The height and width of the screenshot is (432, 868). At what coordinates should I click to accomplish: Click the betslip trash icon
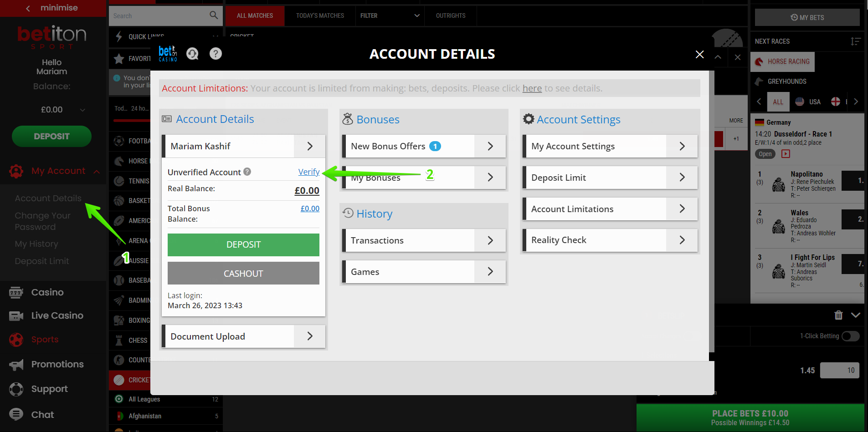(x=838, y=315)
